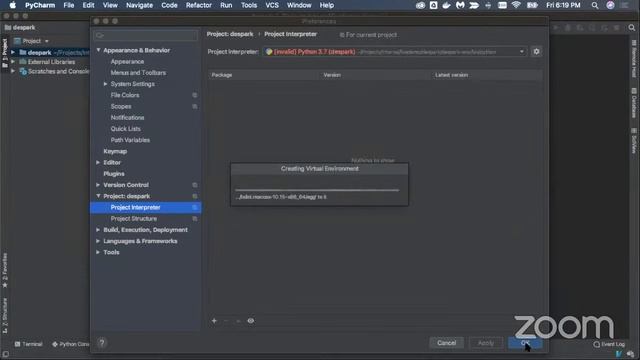Select Menus and Toolbars settings

click(x=138, y=73)
